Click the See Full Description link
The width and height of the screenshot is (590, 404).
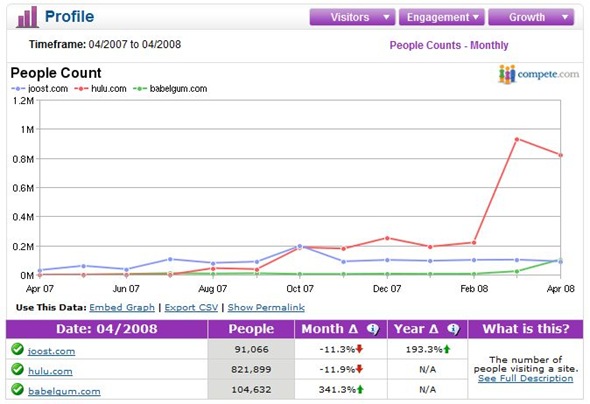pos(525,378)
